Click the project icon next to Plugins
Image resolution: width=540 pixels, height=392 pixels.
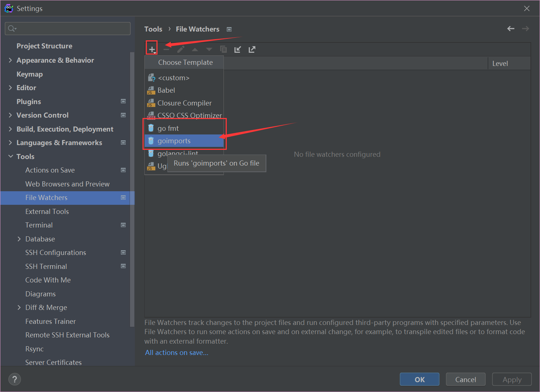click(x=123, y=101)
